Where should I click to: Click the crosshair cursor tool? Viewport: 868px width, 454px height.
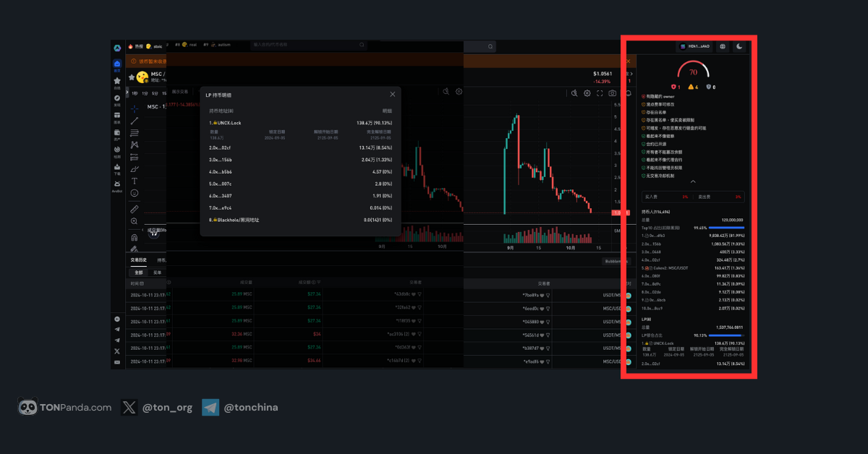point(135,108)
